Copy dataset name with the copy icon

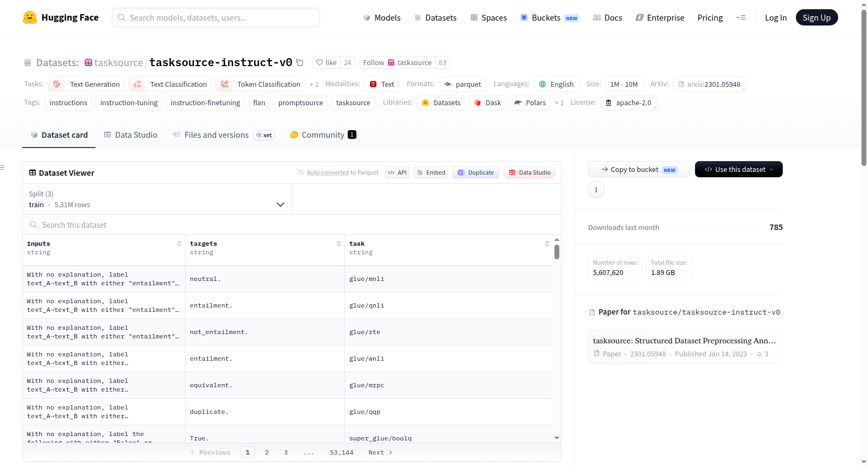coord(299,62)
